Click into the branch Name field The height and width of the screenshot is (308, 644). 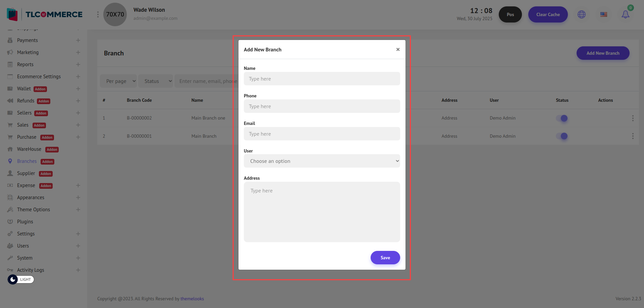(322, 79)
